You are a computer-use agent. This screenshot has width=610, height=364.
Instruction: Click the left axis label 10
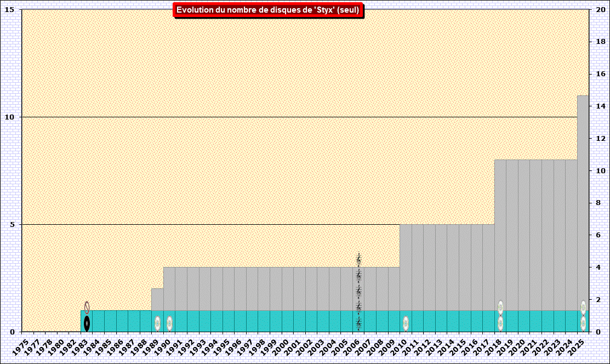tap(14, 117)
